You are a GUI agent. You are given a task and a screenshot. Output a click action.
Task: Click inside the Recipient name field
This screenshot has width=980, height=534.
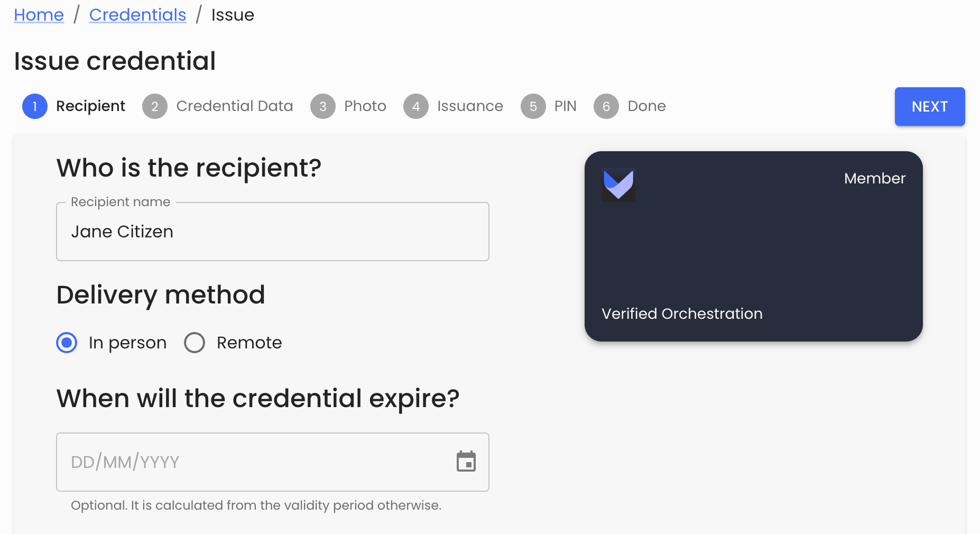[272, 231]
